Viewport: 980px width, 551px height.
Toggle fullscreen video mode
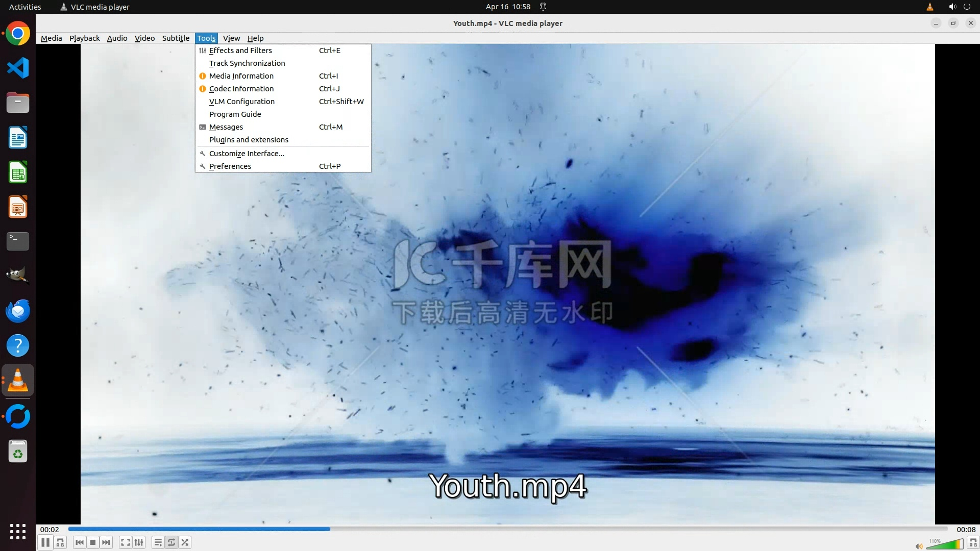[x=125, y=542]
